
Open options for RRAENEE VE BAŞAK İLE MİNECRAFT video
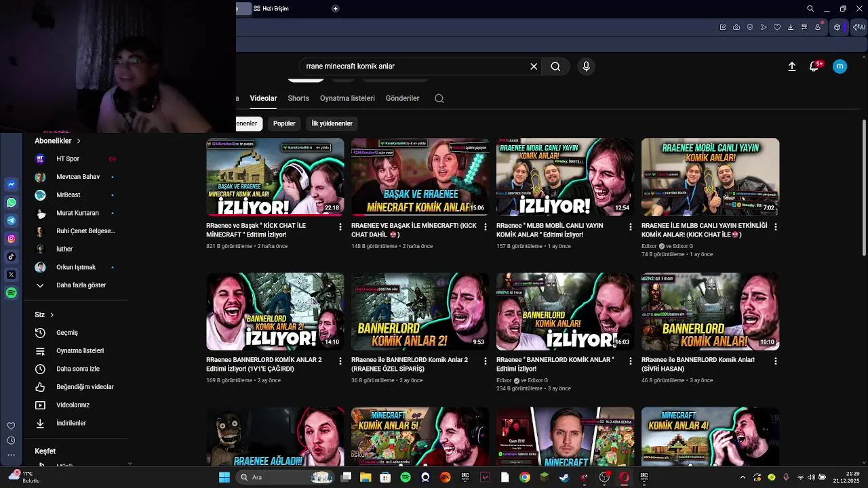(x=485, y=227)
